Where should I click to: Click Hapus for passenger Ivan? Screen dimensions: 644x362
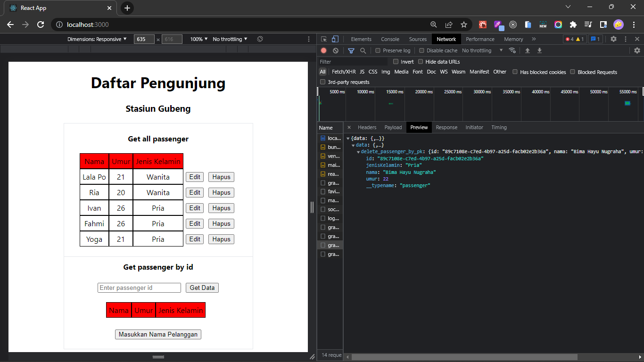click(221, 208)
